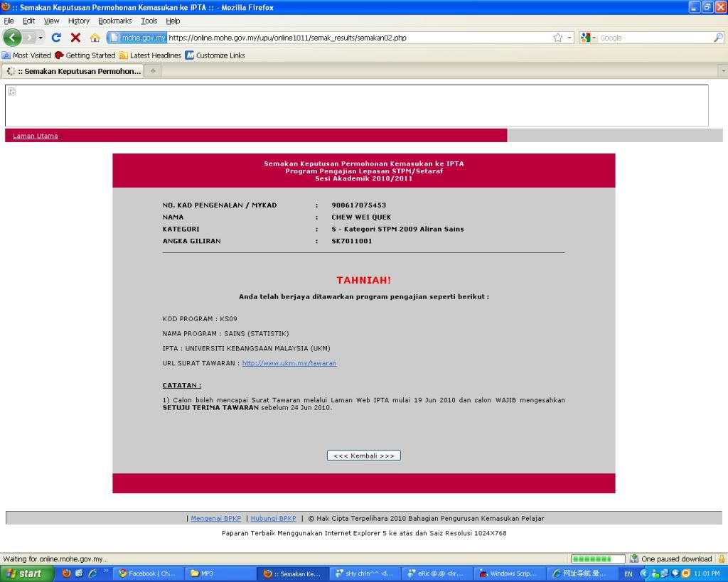Click the Firefox back arrow button
This screenshot has width=728, height=582.
point(12,38)
